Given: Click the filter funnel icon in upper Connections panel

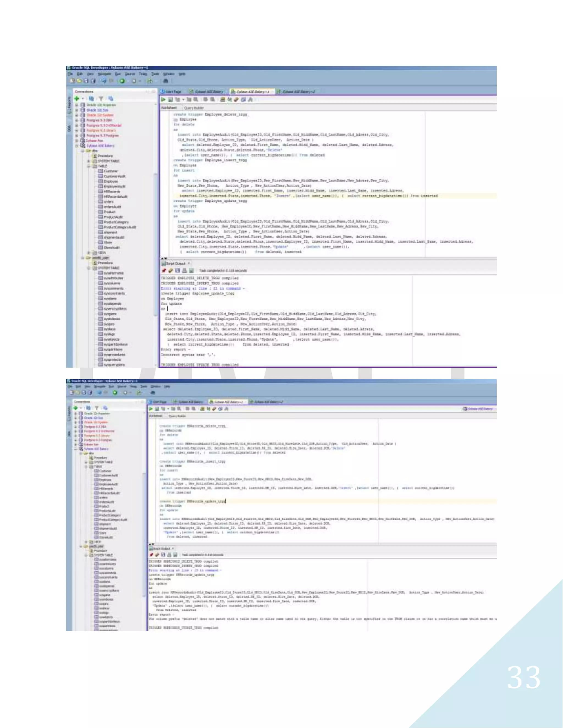Looking at the screenshot, I should coord(101,99).
